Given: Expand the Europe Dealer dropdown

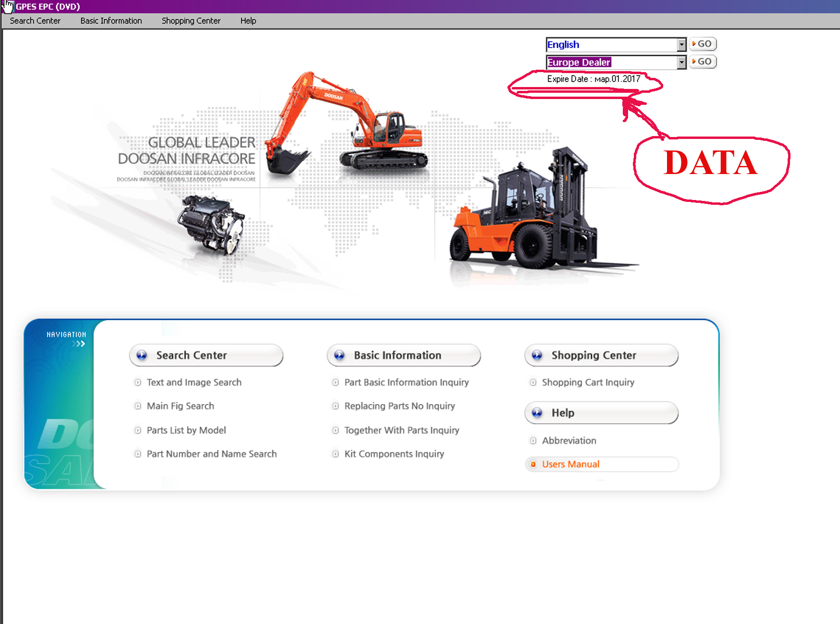Looking at the screenshot, I should [681, 62].
